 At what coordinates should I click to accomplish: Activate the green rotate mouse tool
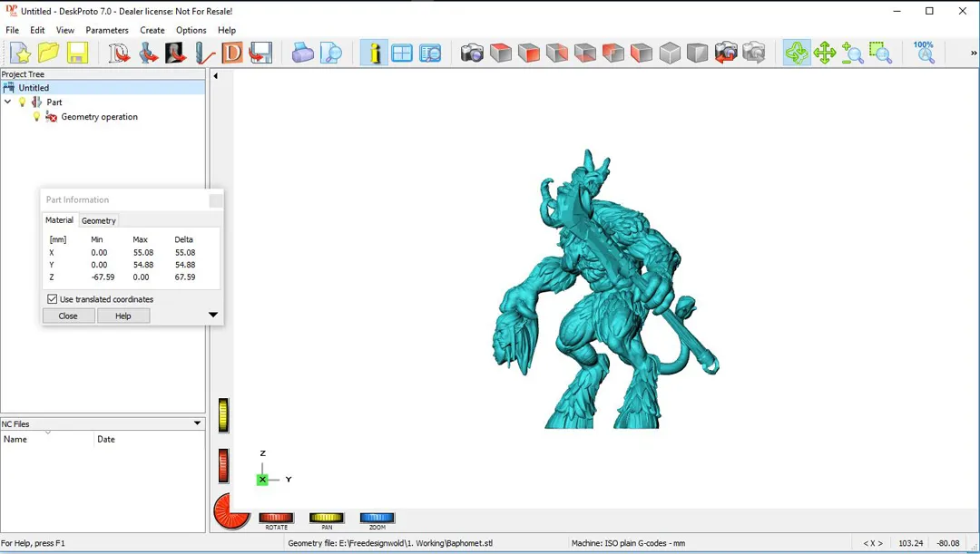[797, 53]
